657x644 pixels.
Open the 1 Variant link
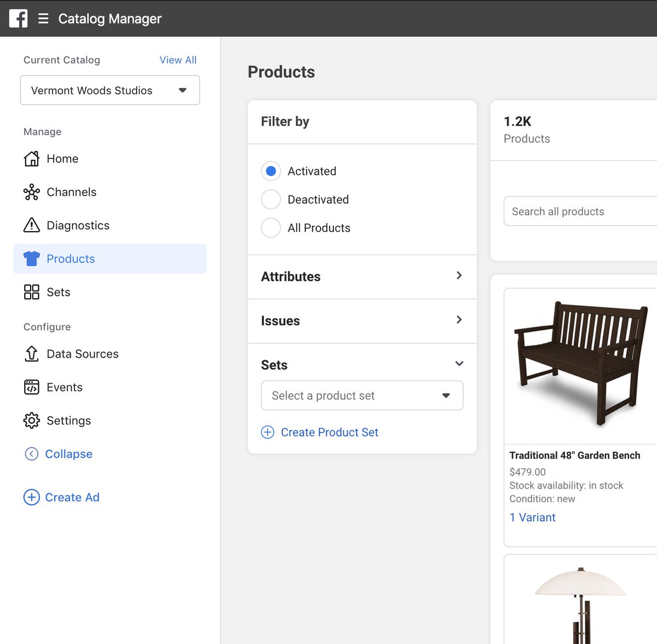[532, 517]
